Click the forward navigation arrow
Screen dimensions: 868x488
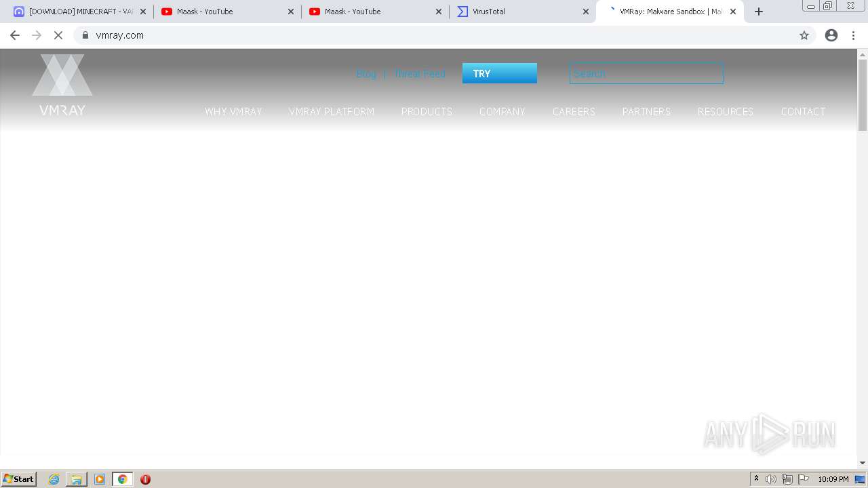pyautogui.click(x=37, y=35)
